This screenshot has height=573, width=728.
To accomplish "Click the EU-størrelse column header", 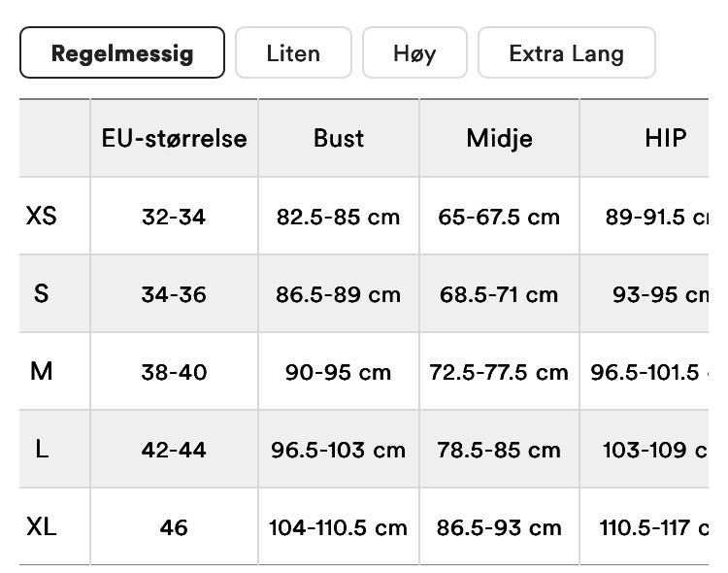I will [174, 138].
